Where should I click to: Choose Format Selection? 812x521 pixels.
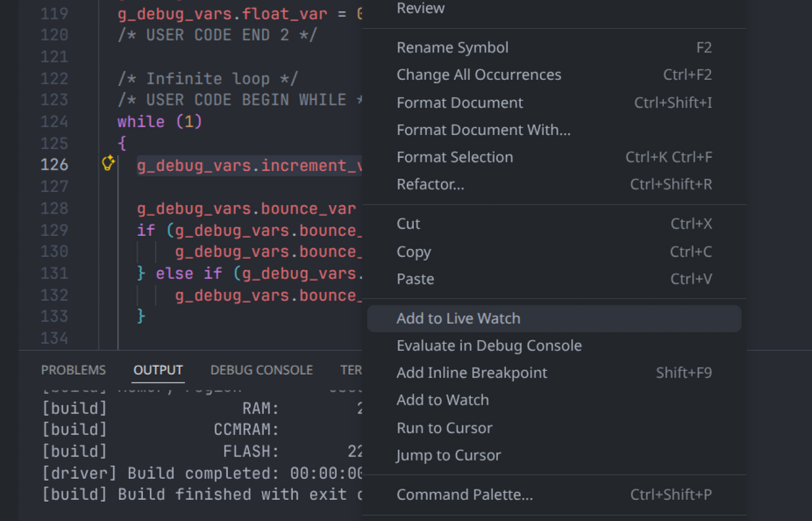[554, 157]
